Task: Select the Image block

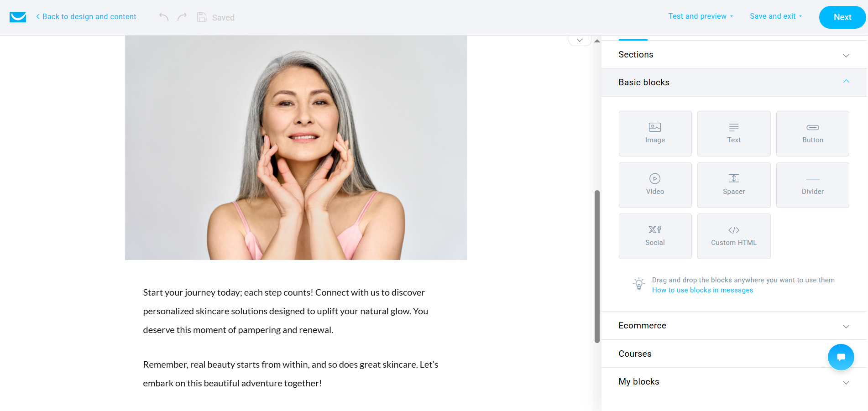Action: point(655,134)
